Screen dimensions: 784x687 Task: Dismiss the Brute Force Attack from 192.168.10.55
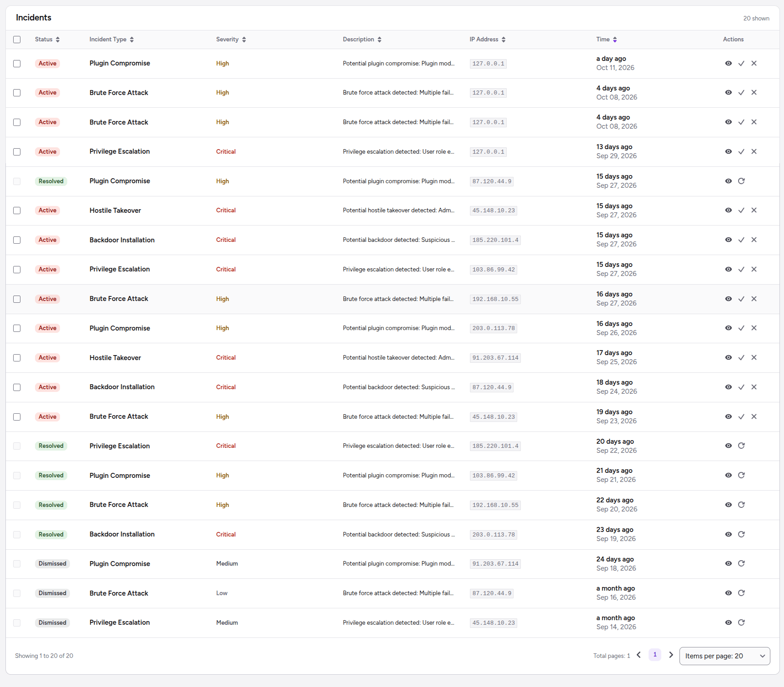(754, 299)
